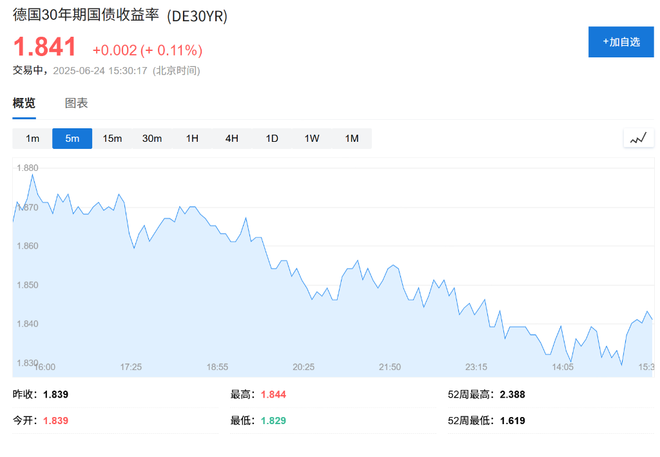Click the chart peak near 1.880
The height and width of the screenshot is (457, 660).
tap(32, 175)
